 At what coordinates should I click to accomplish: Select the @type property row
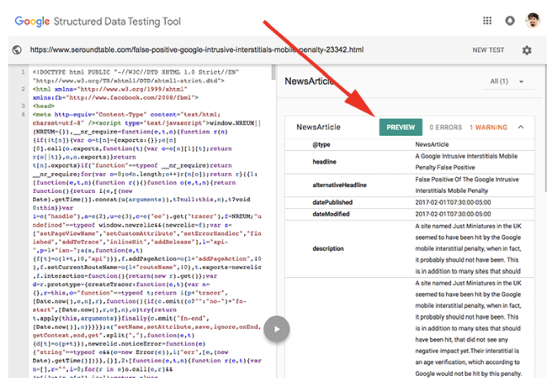click(x=410, y=145)
